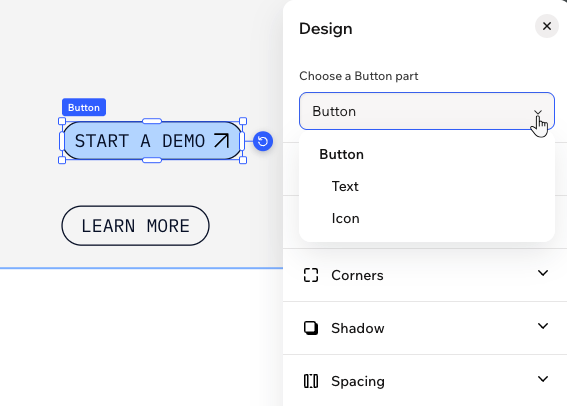
Task: Click the Spacing label
Action: click(x=358, y=381)
